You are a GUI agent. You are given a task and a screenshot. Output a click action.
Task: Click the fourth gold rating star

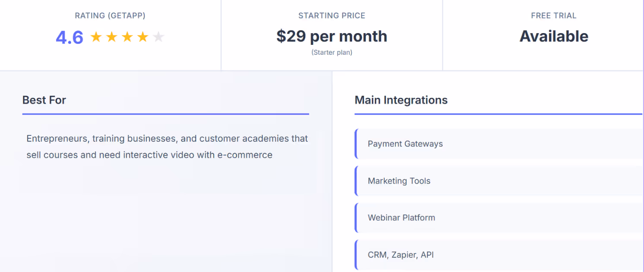[142, 37]
